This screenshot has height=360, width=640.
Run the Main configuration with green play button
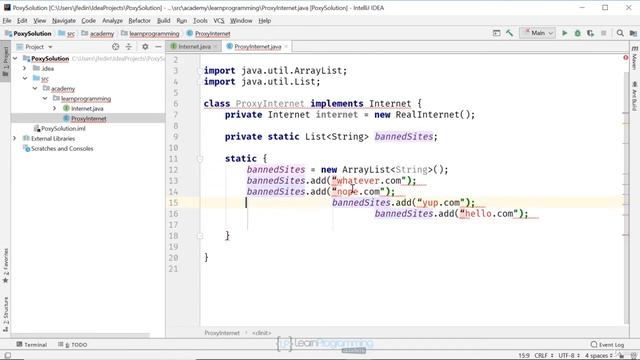point(564,33)
